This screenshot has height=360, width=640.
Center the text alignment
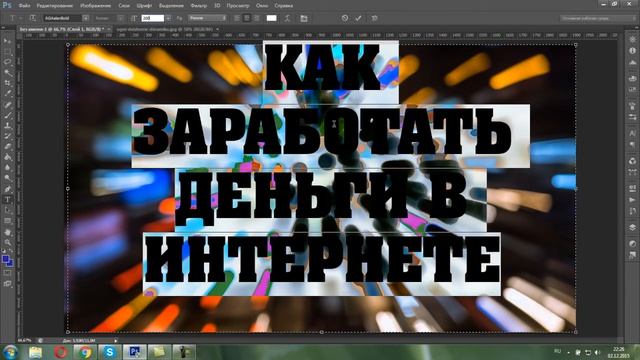coord(247,18)
